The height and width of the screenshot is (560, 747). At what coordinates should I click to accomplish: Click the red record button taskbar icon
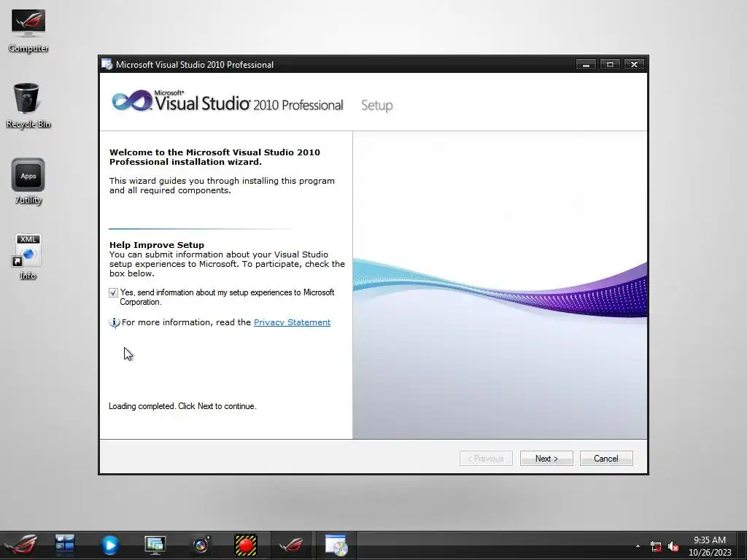click(x=246, y=545)
